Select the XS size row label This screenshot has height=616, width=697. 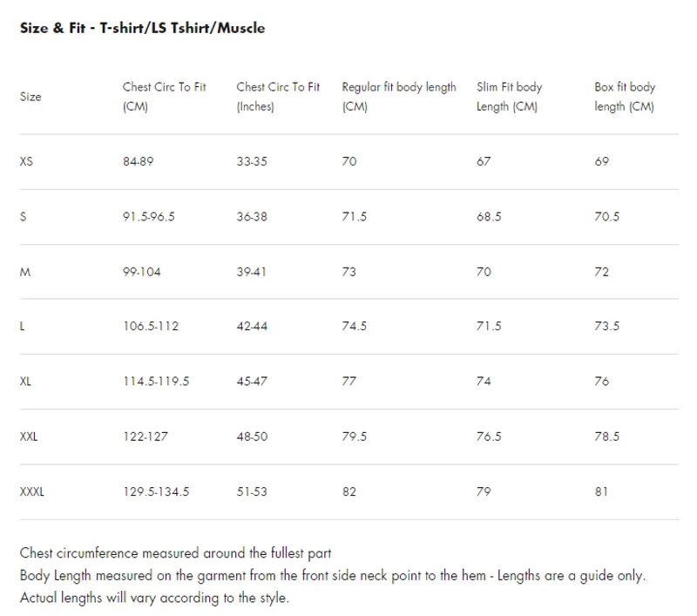pyautogui.click(x=26, y=161)
